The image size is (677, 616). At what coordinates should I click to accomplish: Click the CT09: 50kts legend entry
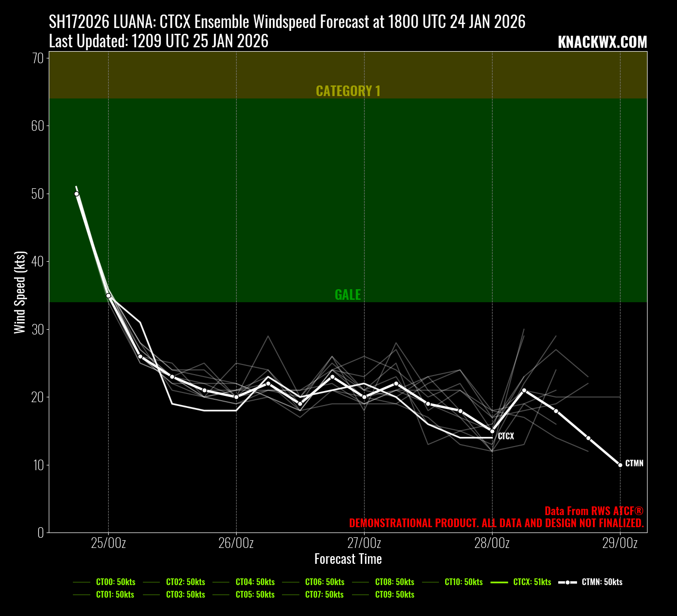tap(395, 595)
